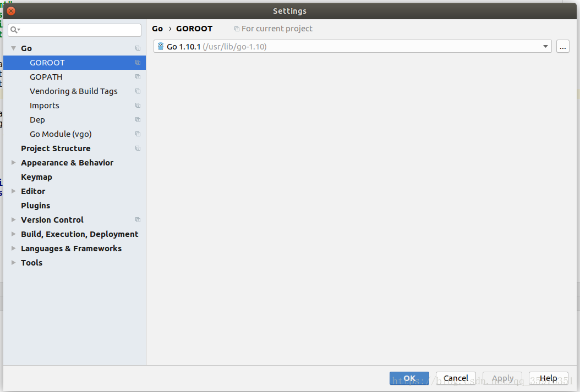Select the Version Control category label
This screenshot has height=392, width=580.
[x=52, y=220]
